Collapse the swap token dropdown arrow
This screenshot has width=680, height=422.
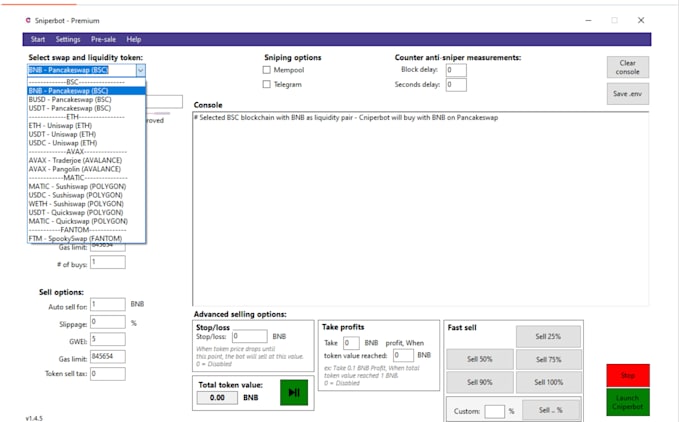tap(141, 70)
